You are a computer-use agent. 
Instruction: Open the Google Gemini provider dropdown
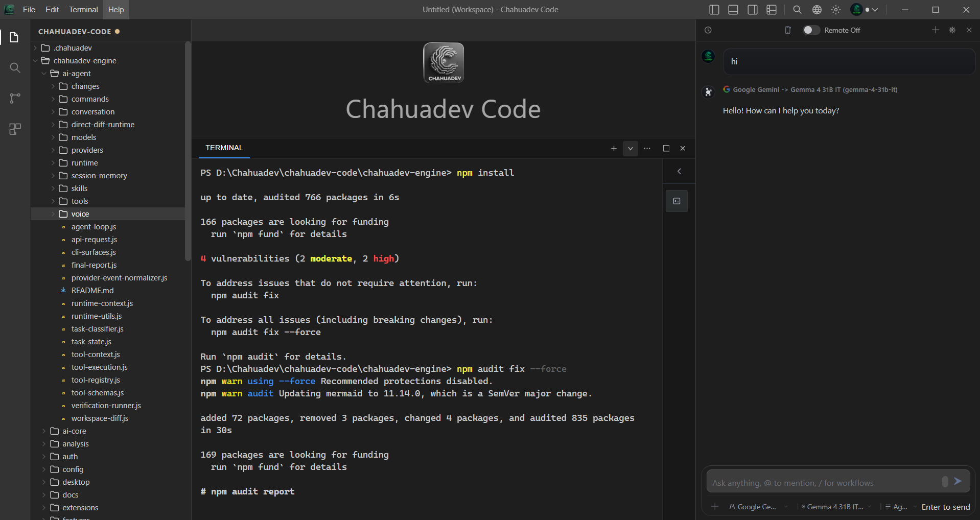(x=758, y=507)
